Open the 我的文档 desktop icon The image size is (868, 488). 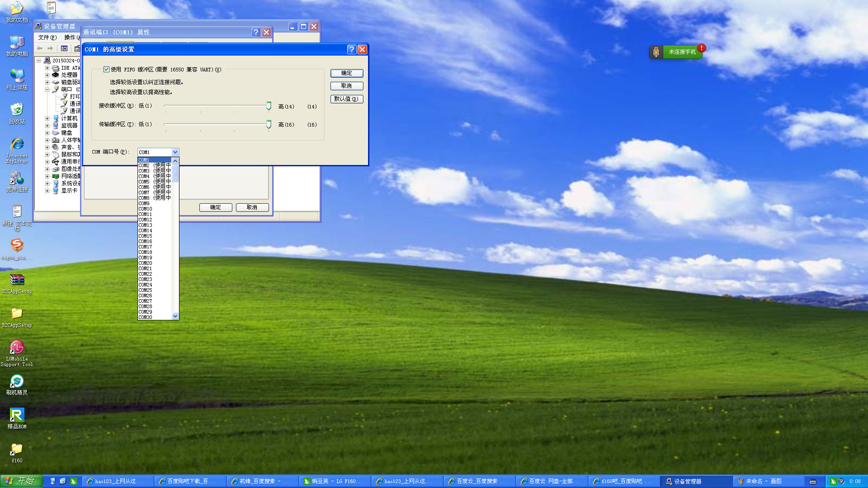(17, 12)
